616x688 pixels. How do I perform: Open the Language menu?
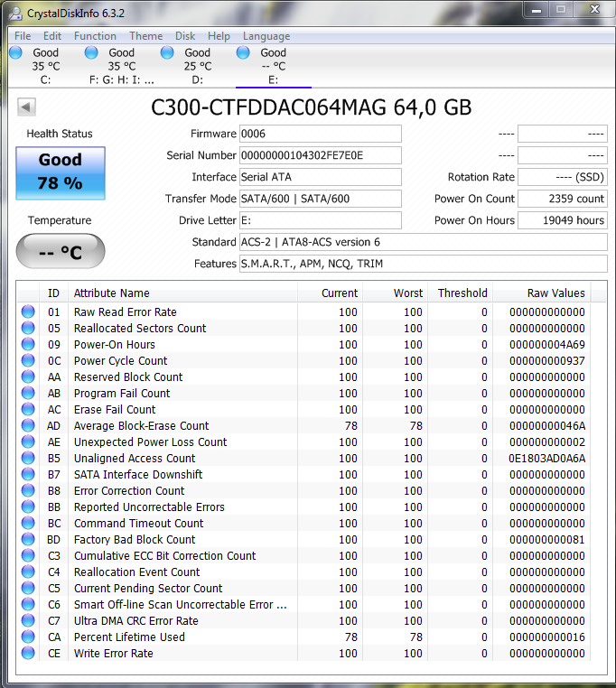(x=266, y=36)
